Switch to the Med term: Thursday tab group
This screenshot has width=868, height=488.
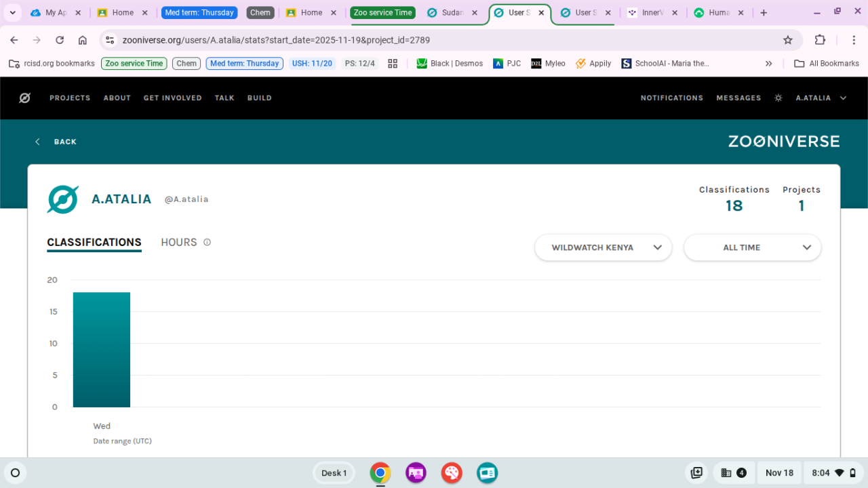click(x=199, y=13)
